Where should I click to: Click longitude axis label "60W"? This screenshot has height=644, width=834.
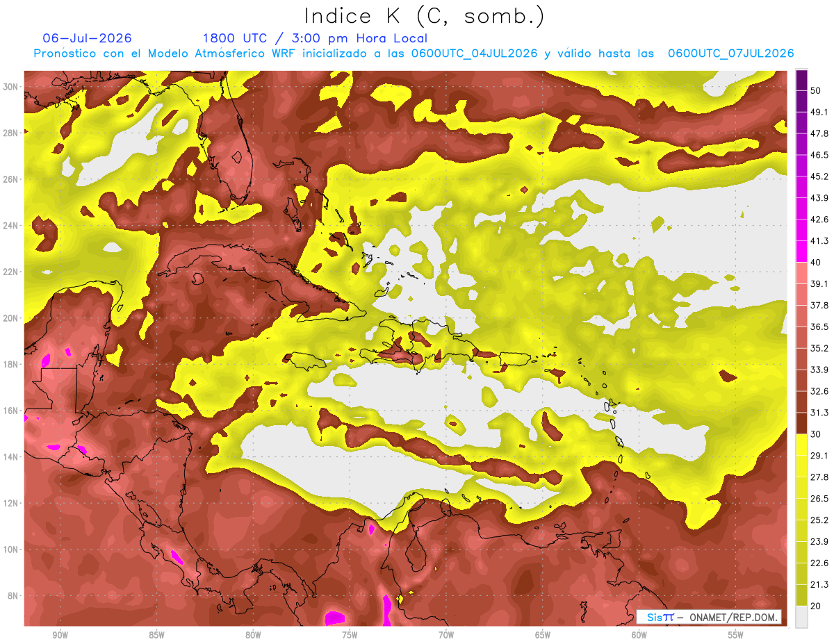pyautogui.click(x=639, y=636)
